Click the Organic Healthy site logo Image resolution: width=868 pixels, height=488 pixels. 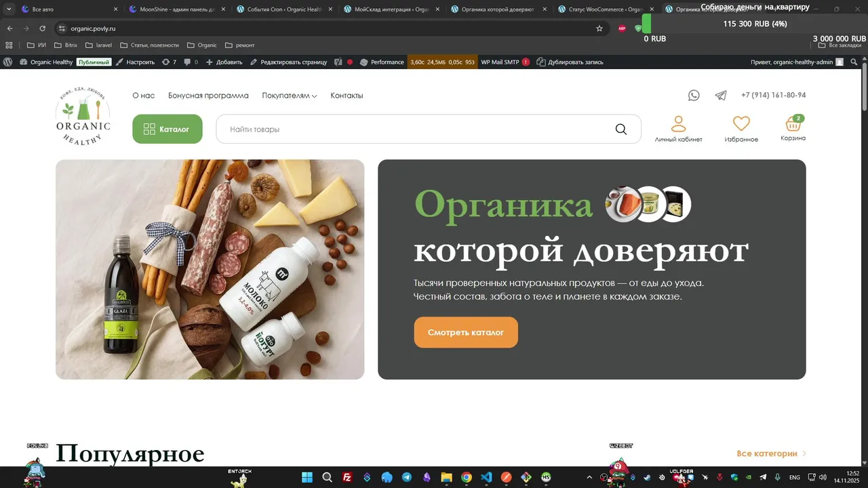coord(83,115)
